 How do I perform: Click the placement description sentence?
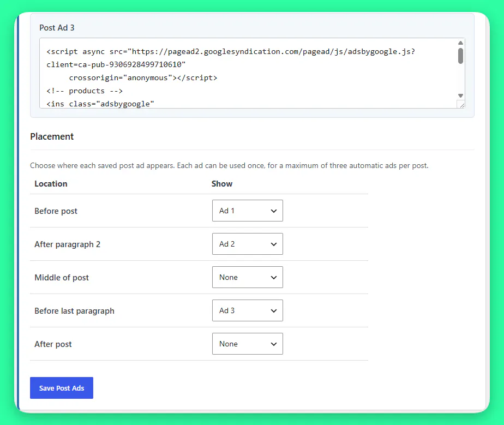click(229, 165)
